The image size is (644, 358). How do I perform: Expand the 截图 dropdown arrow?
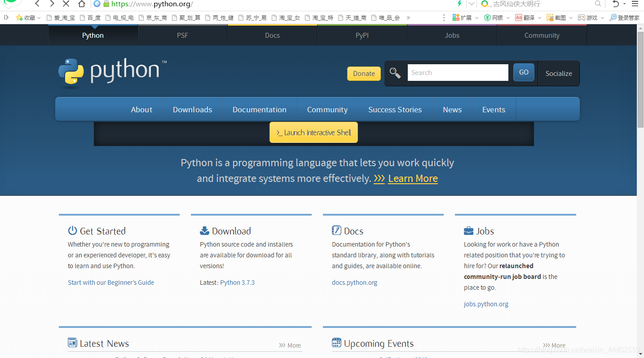pyautogui.click(x=571, y=18)
